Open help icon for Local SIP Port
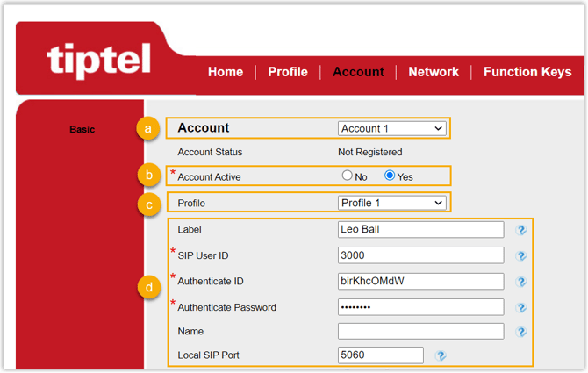 point(441,355)
